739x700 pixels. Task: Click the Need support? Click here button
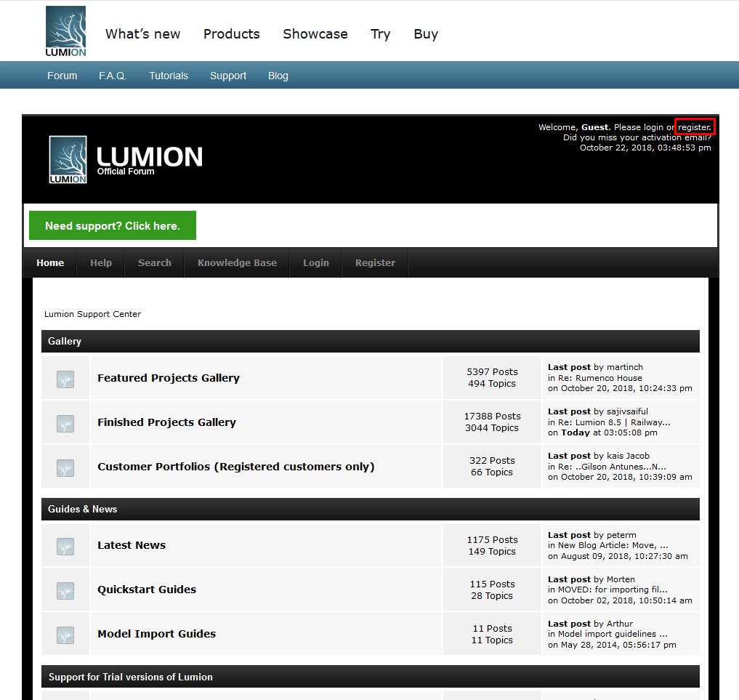(x=112, y=225)
